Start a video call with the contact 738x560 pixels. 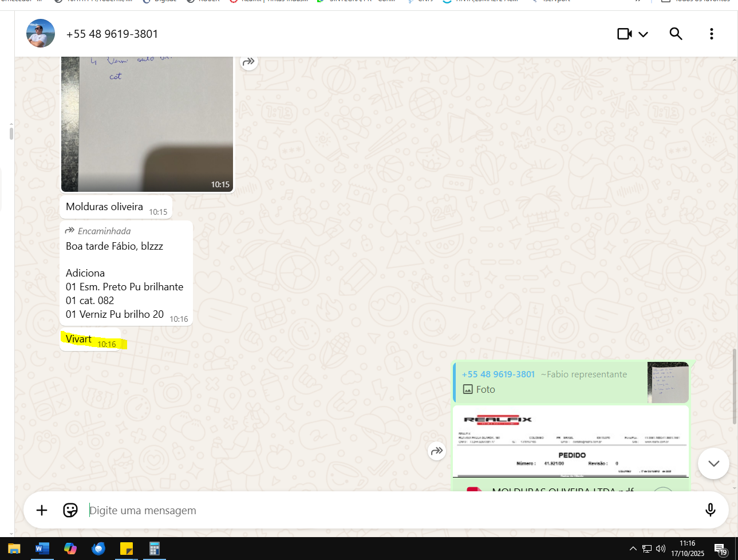pos(624,34)
